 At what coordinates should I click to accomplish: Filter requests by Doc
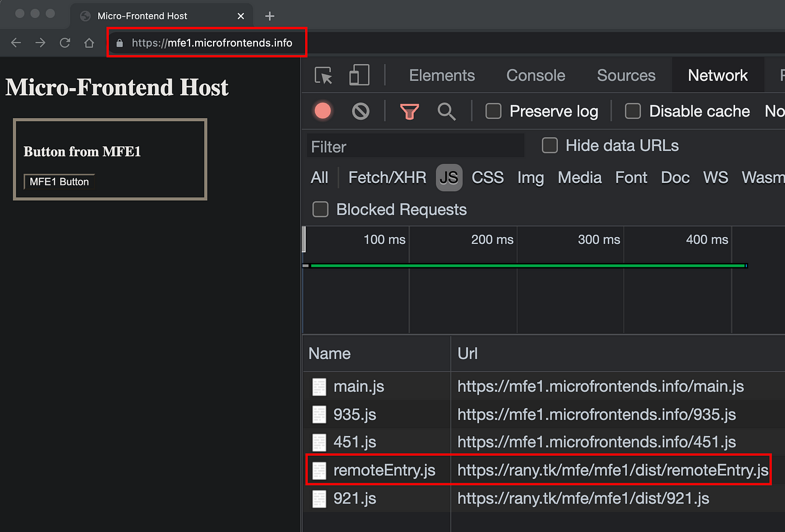pos(675,178)
